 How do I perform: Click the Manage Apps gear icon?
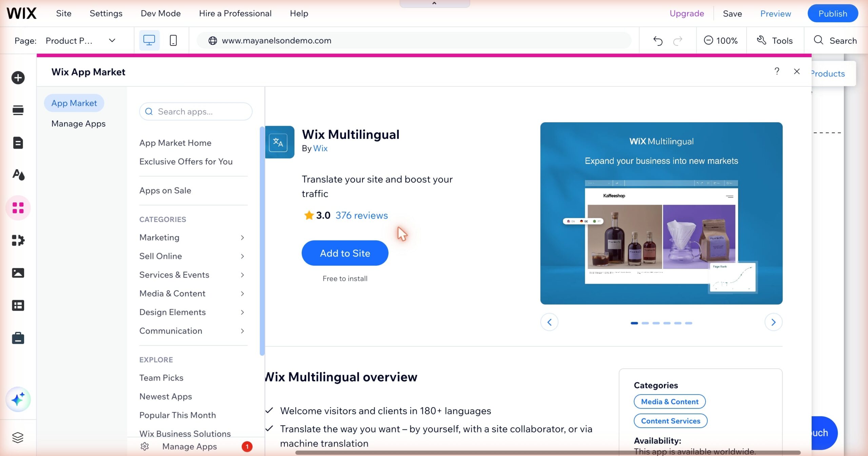(145, 446)
